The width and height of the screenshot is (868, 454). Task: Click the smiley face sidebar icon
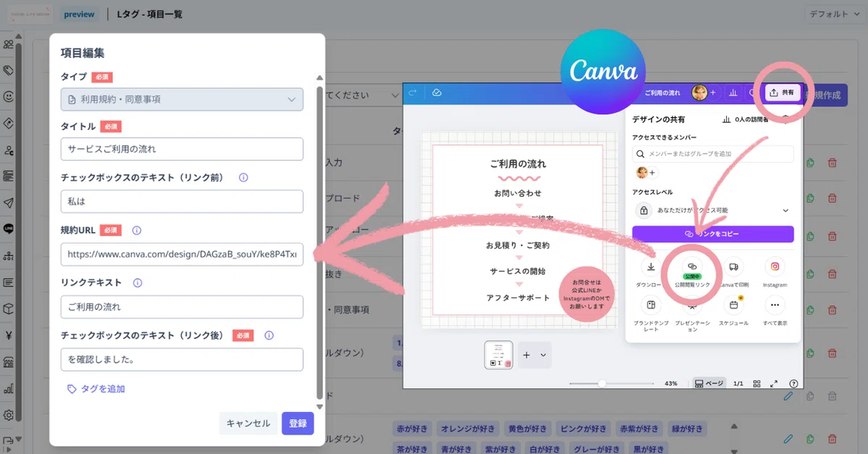[x=9, y=96]
